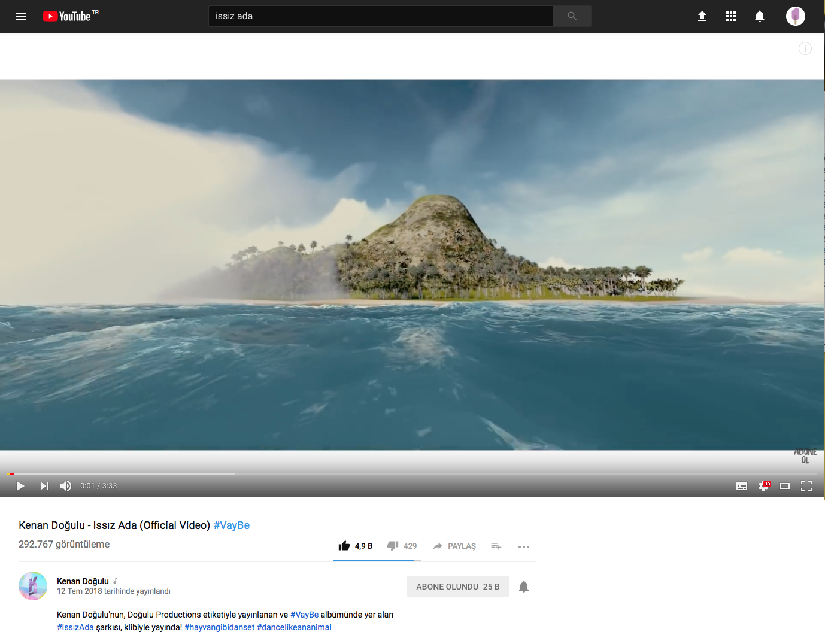Open the YouTube apps grid
825x644 pixels.
click(x=731, y=16)
